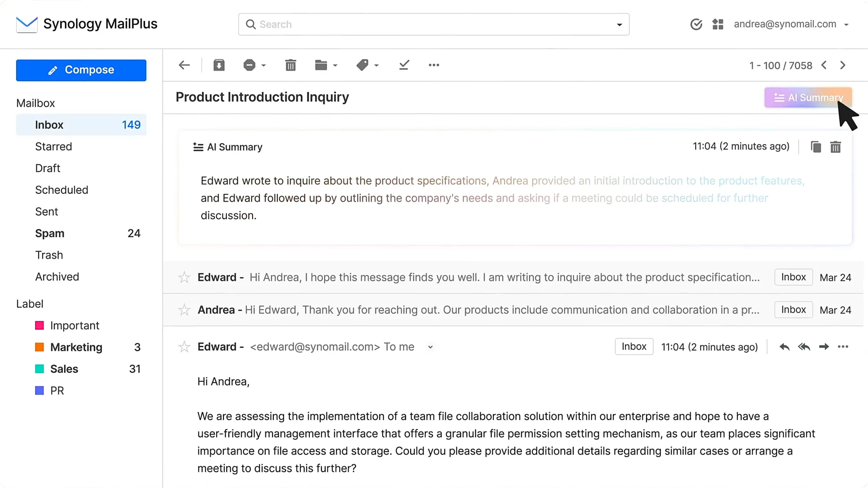Select the PR label blue swatch
This screenshot has height=488, width=868.
coord(39,390)
